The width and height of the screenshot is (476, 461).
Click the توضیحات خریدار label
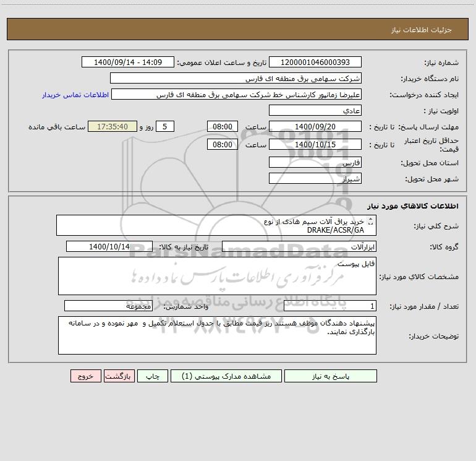(433, 336)
